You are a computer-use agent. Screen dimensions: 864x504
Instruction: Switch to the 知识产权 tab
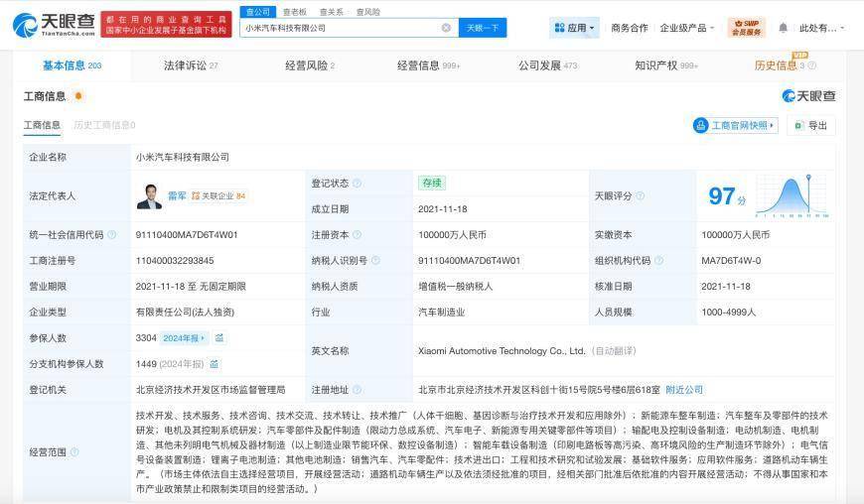(665, 65)
